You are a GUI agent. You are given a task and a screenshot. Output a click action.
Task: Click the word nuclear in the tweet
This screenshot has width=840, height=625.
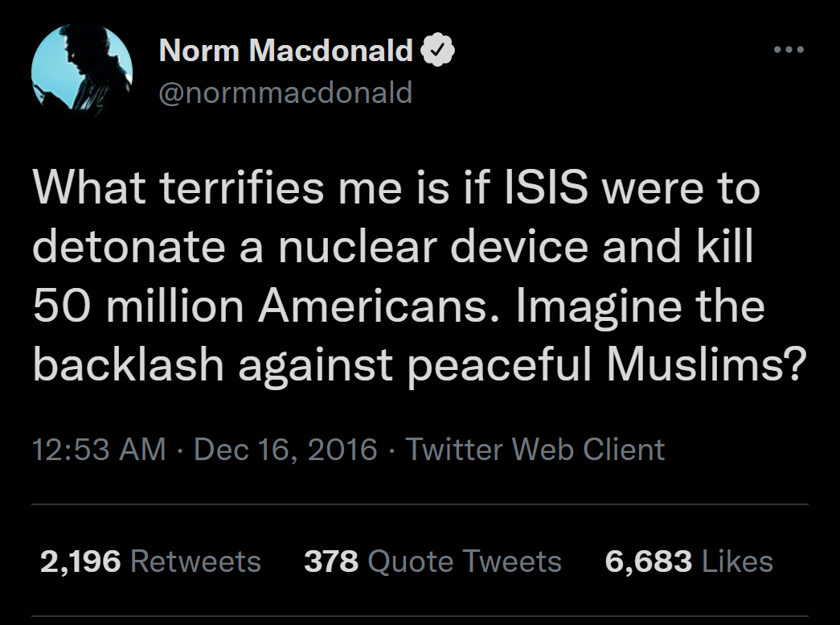tap(360, 249)
